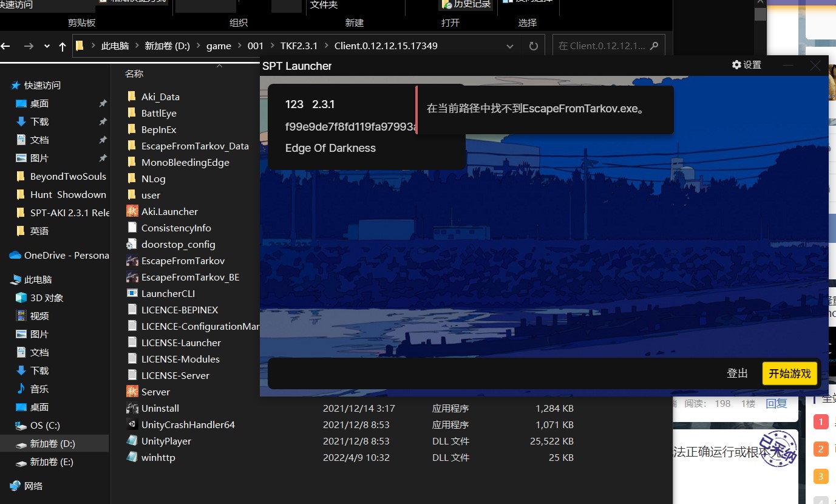Viewport: 836px width, 504px height.
Task: Open OneDrive - Persona in sidebar
Action: [66, 255]
